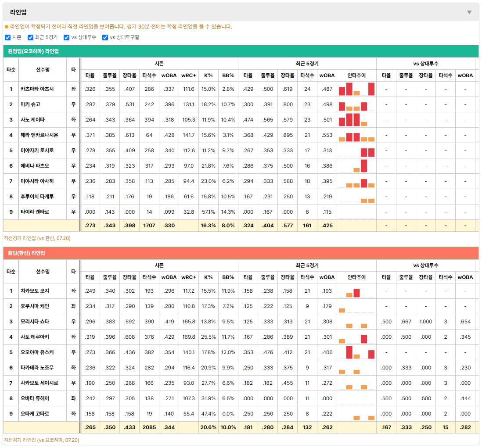The width and height of the screenshot is (482, 448).
Task: Toggle the 최근 5경기 checkbox
Action: (30, 37)
